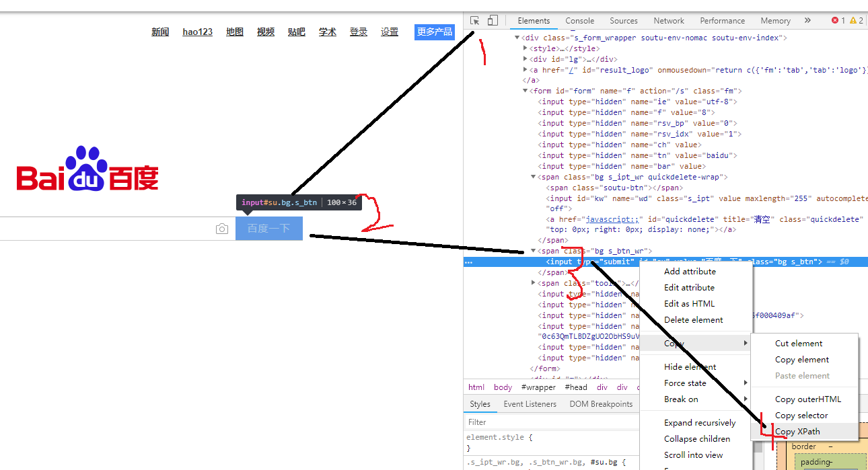Click the red error count indicator
This screenshot has width=868, height=470.
(838, 21)
